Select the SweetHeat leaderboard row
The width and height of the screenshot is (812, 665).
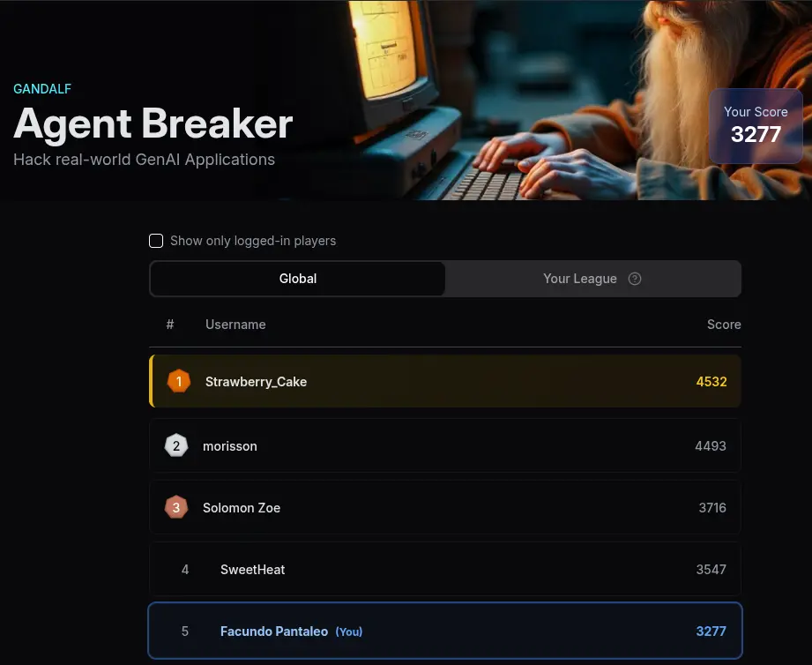445,569
